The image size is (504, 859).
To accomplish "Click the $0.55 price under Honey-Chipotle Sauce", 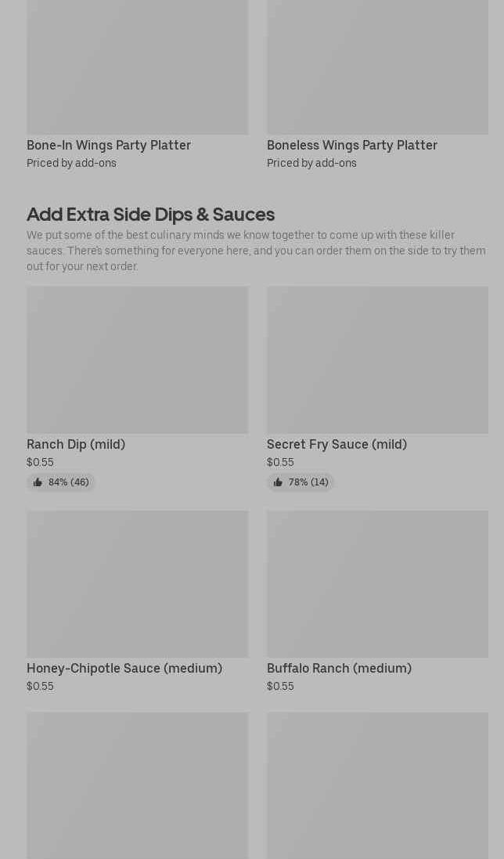I will coord(40,686).
